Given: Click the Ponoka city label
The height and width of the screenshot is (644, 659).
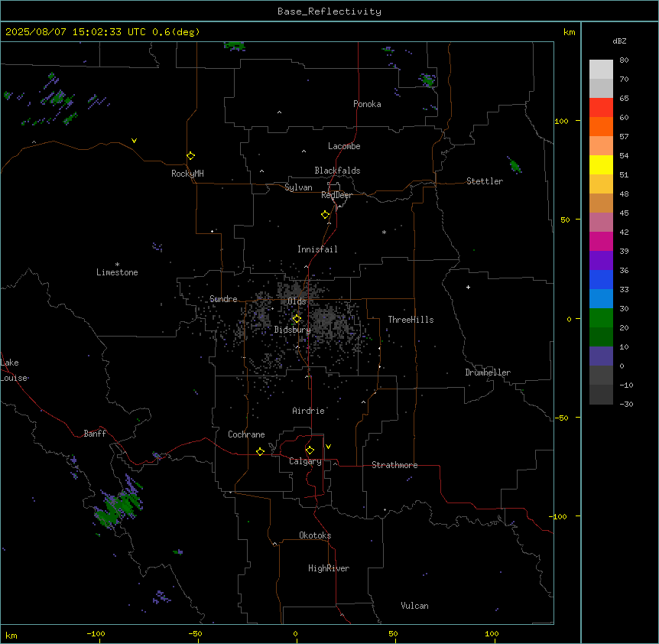Looking at the screenshot, I should pyautogui.click(x=367, y=104).
